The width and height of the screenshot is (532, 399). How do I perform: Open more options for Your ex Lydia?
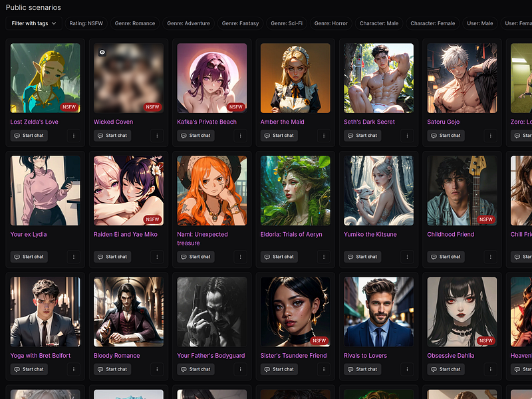(74, 257)
